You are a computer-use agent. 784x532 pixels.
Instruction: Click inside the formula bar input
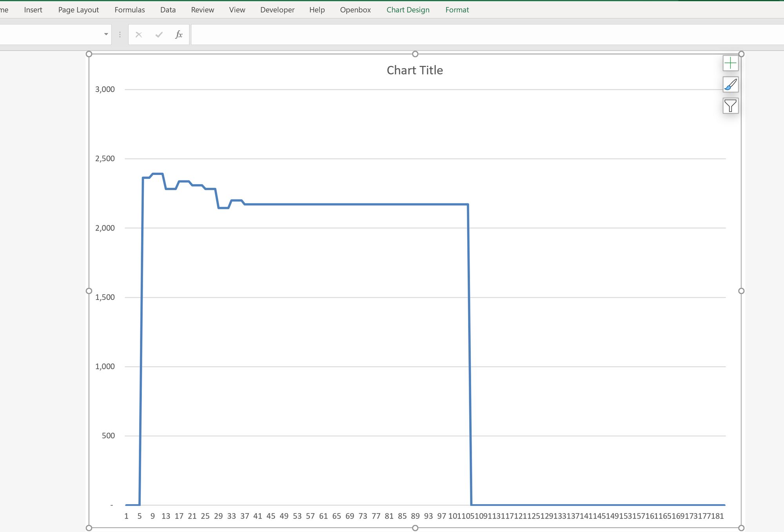coord(470,34)
